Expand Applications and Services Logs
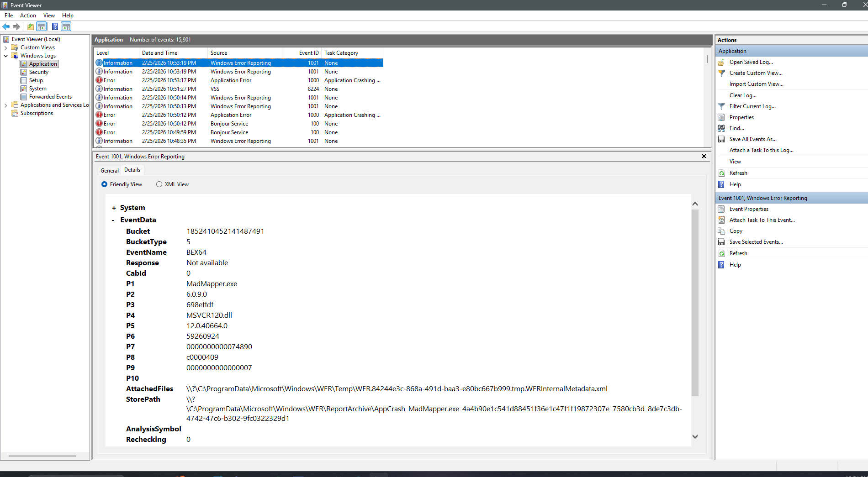The image size is (868, 477). pos(5,105)
